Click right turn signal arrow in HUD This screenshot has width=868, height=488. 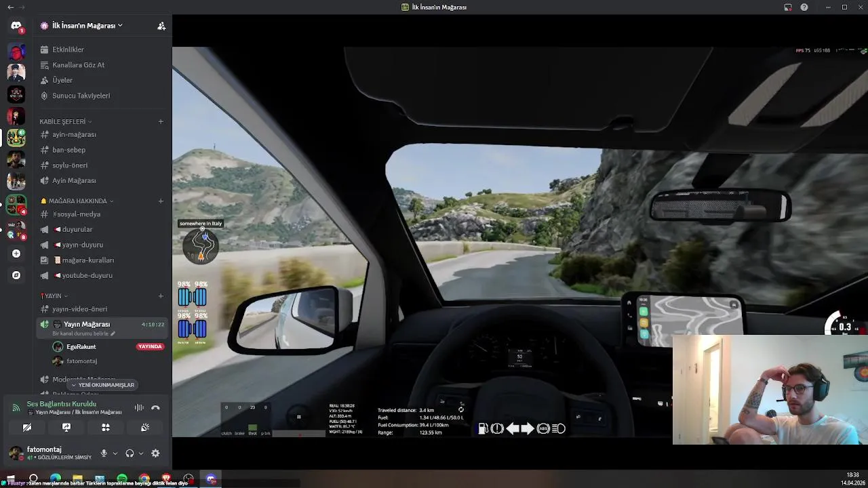tap(527, 428)
